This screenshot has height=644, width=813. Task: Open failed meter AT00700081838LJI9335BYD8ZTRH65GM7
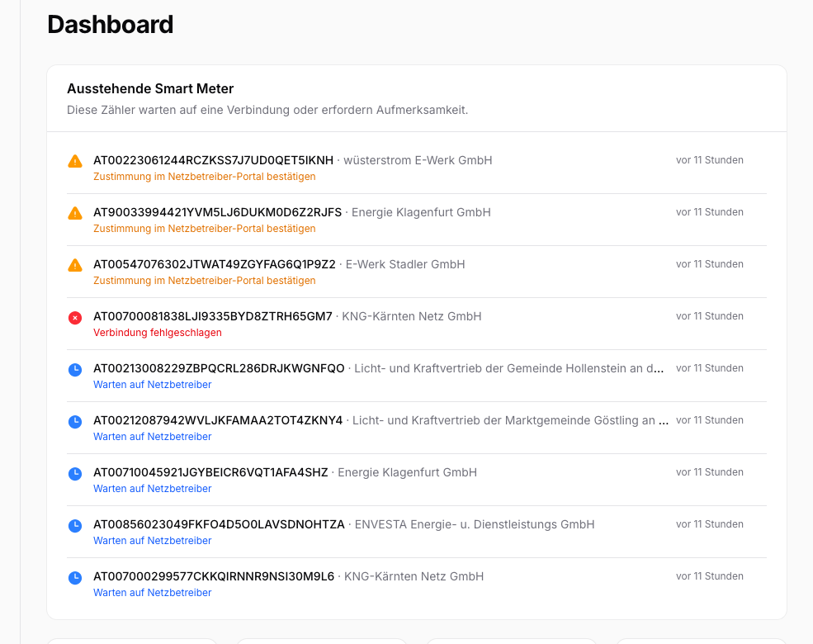pyautogui.click(x=212, y=316)
